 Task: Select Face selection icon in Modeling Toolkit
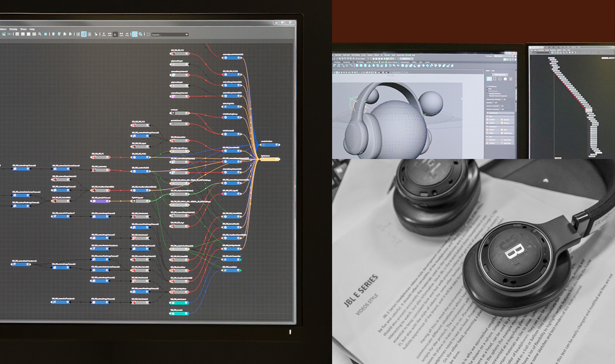(x=505, y=79)
